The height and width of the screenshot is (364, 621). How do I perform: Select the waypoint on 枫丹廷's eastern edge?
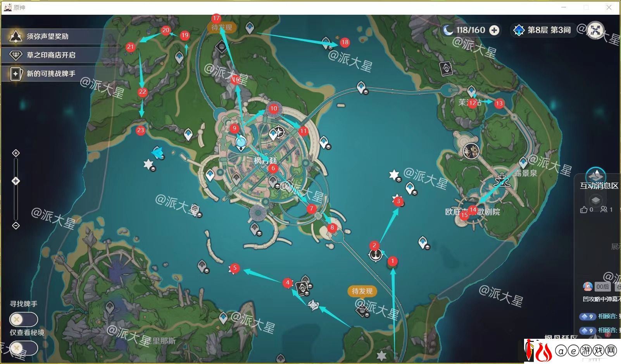pos(323,142)
